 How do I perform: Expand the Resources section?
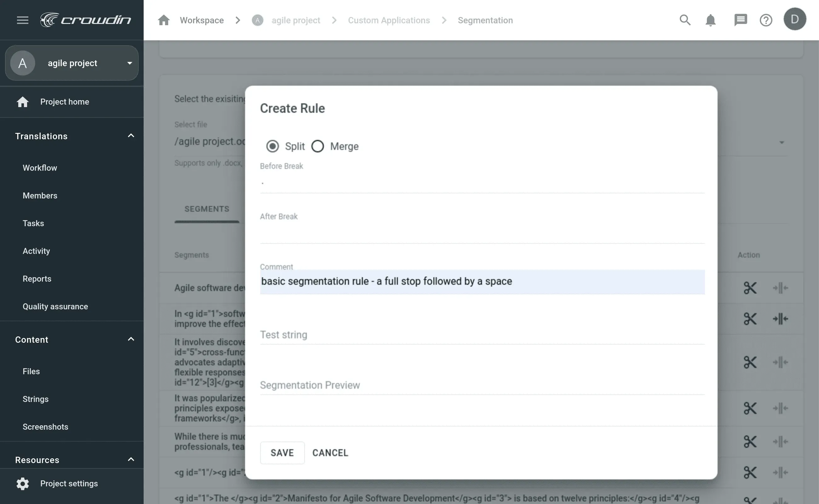coord(129,460)
